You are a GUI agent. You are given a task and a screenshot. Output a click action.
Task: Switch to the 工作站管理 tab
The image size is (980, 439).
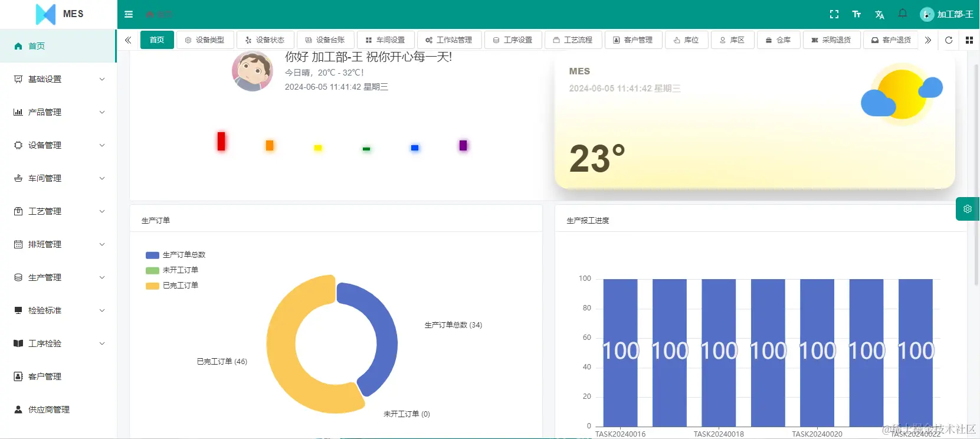coord(449,40)
